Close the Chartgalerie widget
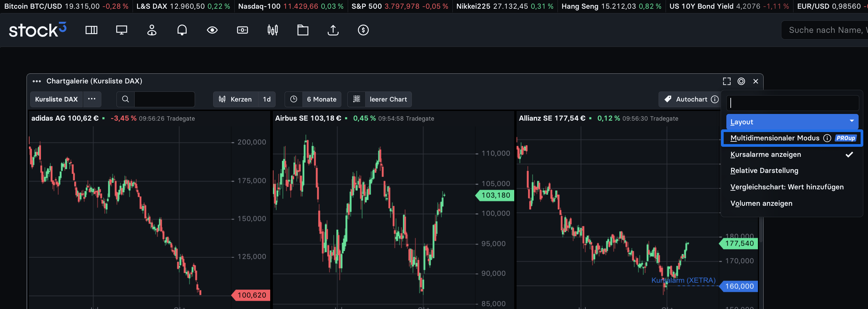868x309 pixels. click(x=756, y=81)
